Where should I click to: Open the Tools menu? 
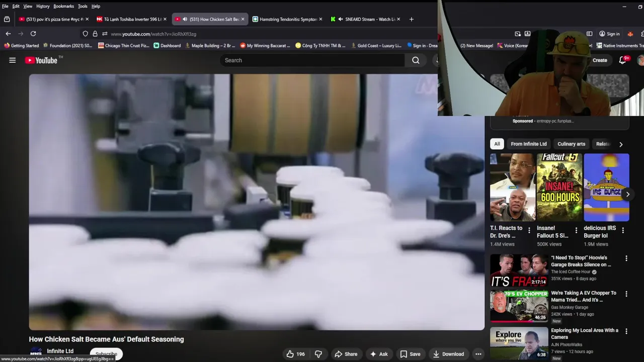[83, 6]
